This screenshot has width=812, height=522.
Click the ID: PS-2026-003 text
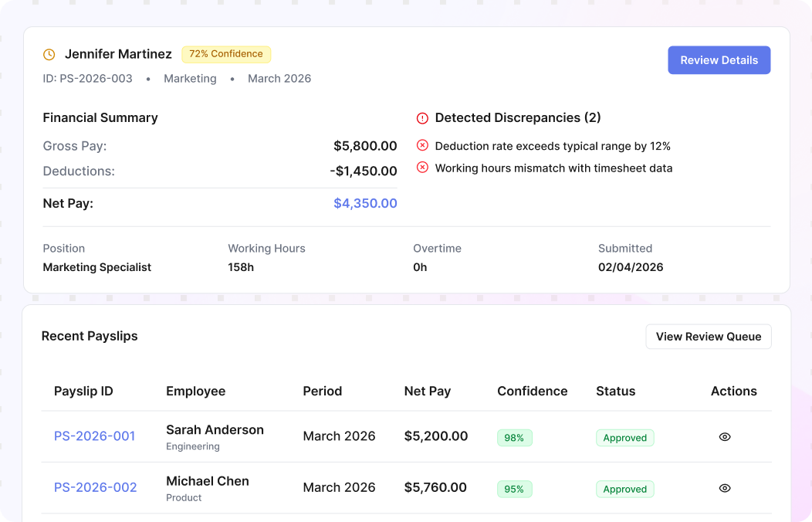(87, 79)
